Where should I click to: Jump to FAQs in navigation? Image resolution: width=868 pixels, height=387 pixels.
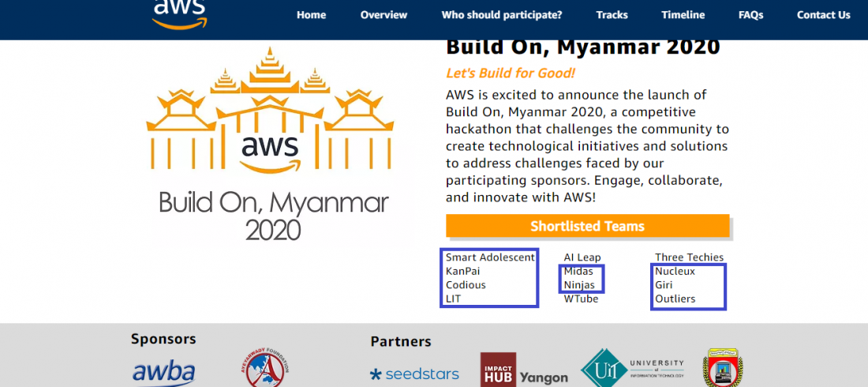coord(750,15)
